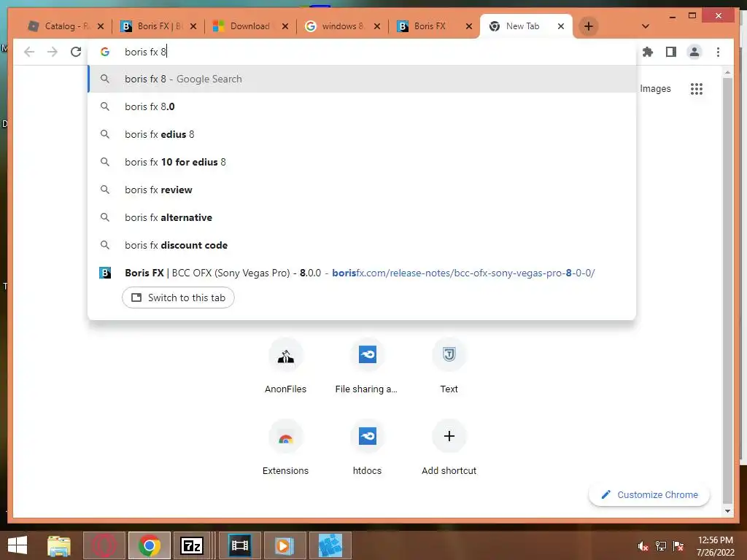The height and width of the screenshot is (560, 747).
Task: Open File Explorer from the taskbar
Action: 59,545
